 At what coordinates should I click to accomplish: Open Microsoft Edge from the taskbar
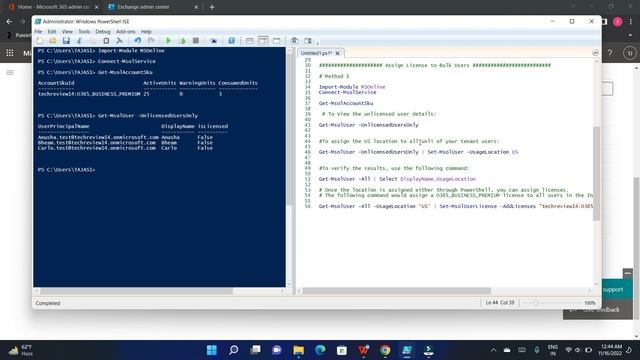pos(320,350)
